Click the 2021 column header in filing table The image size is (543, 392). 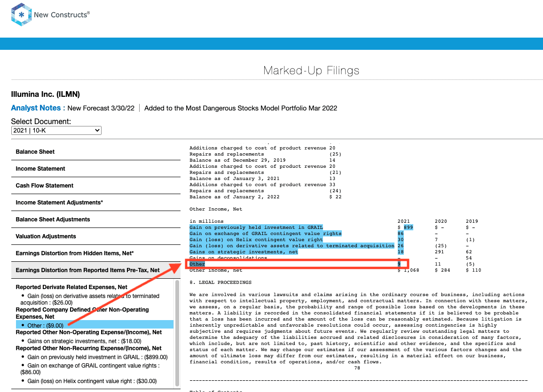pos(403,221)
